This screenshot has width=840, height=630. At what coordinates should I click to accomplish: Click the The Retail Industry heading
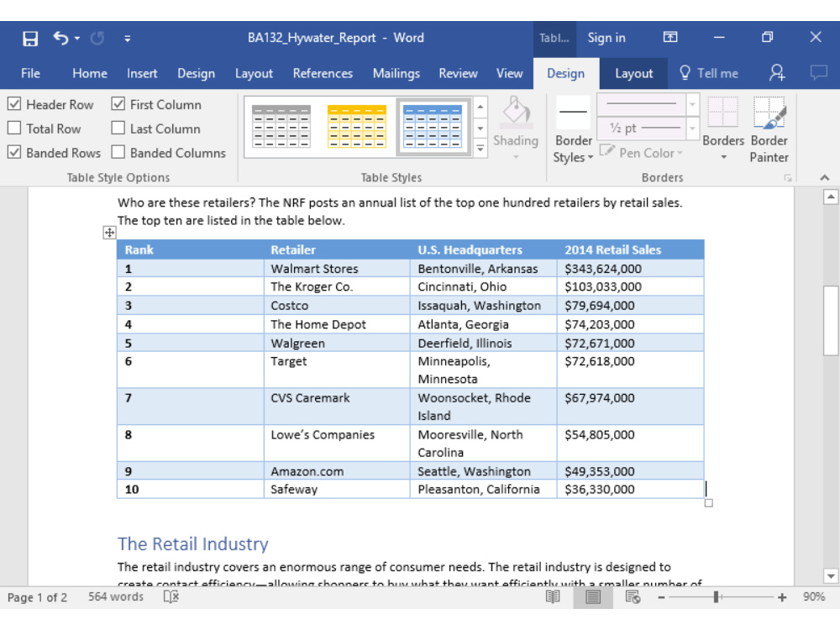[193, 543]
